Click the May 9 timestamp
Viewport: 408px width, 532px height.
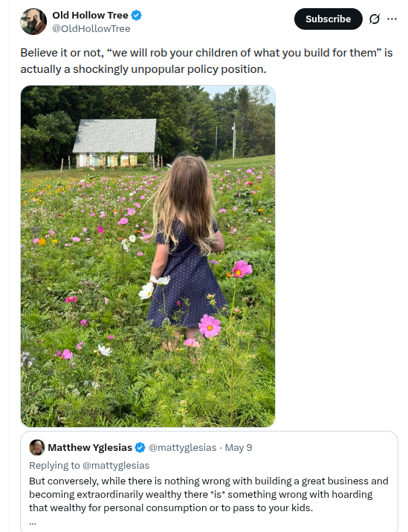click(x=239, y=447)
